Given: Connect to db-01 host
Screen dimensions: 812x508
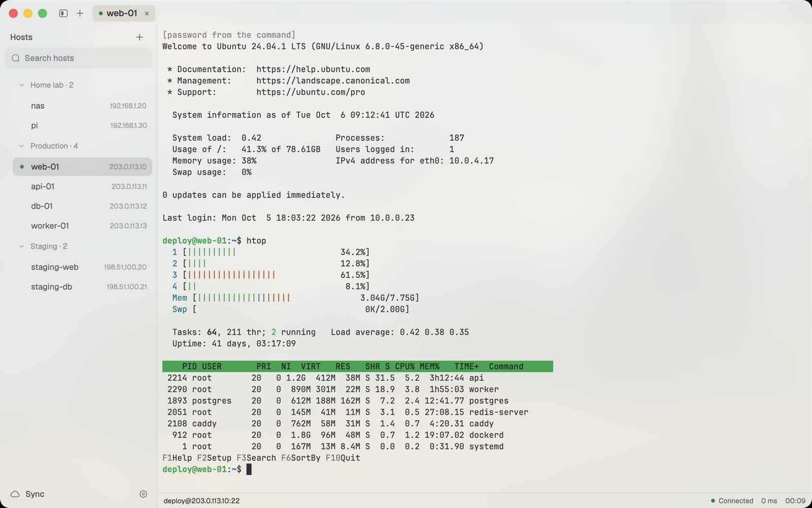Looking at the screenshot, I should tap(82, 206).
